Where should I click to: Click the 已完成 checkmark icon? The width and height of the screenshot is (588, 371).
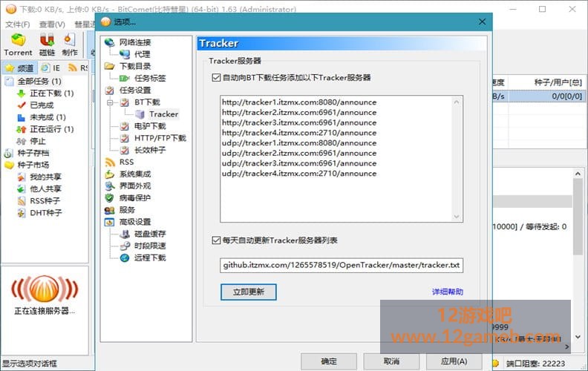(22, 105)
